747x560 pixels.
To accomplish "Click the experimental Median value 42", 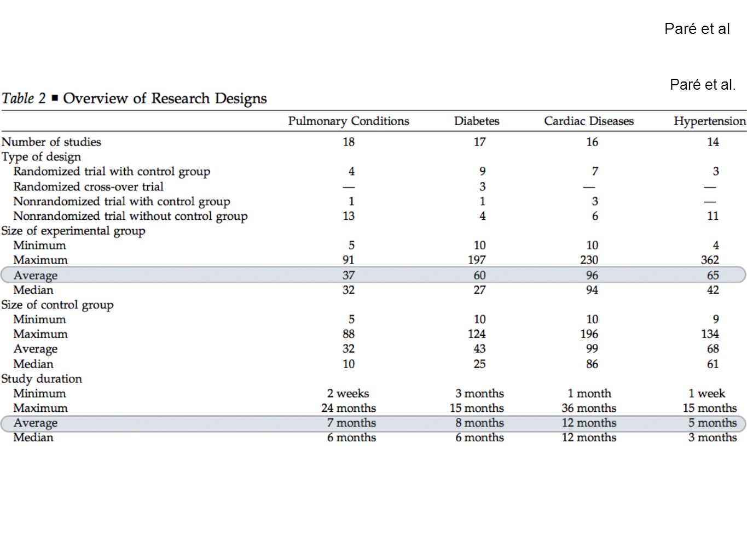I will (713, 290).
